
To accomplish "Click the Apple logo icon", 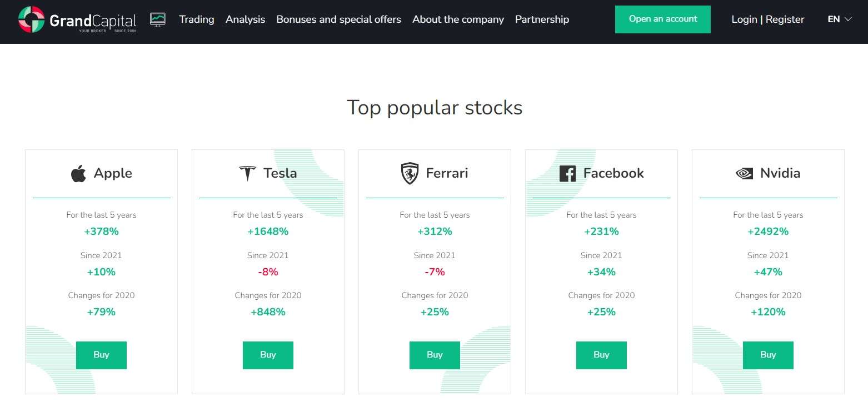I will click(x=78, y=173).
